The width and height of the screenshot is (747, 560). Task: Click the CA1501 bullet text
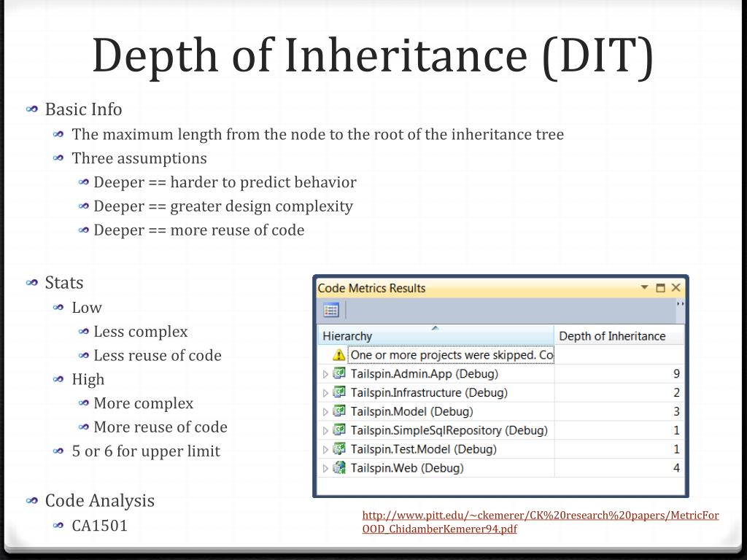(x=99, y=526)
